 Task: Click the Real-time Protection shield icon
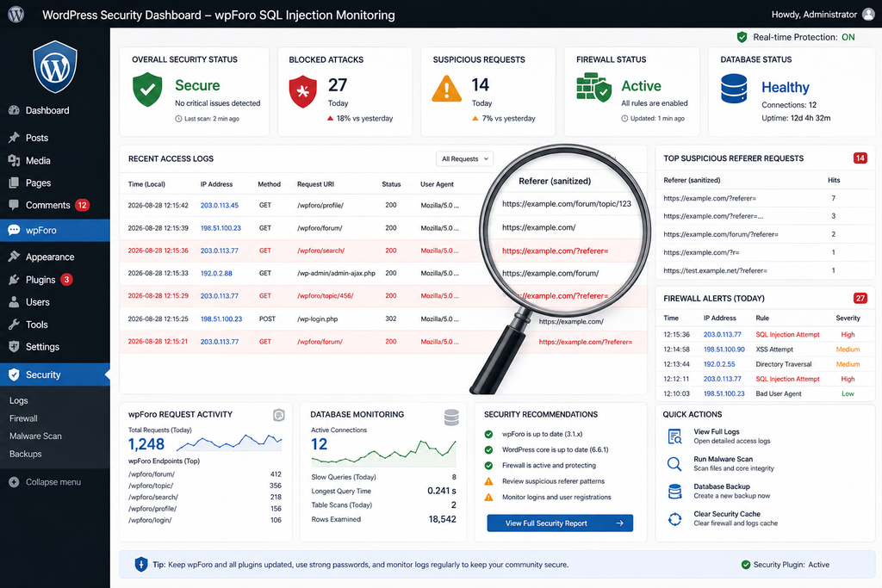742,37
